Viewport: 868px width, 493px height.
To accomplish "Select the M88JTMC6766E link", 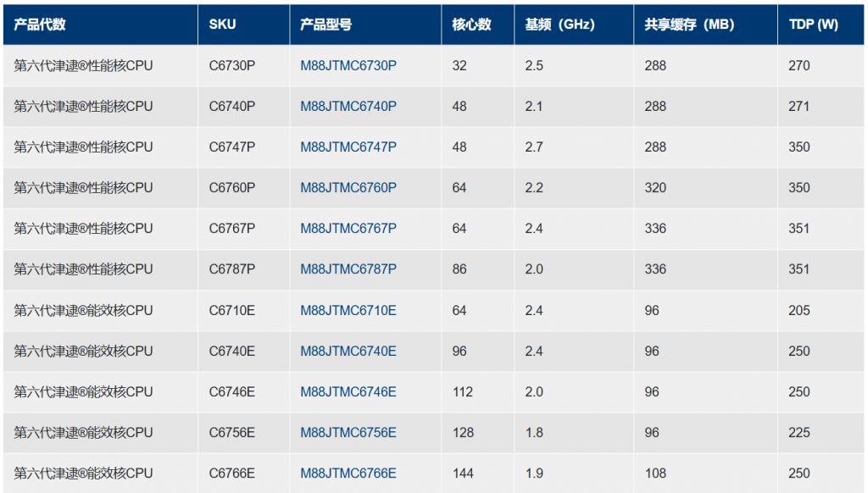I will pyautogui.click(x=348, y=473).
